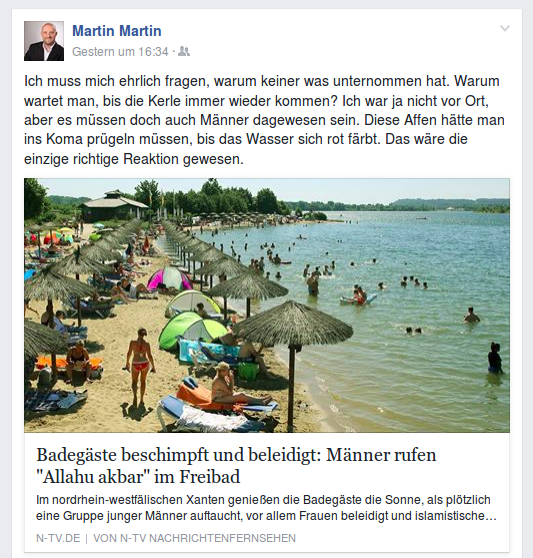Open the Martin Martin profile name link
Screen dimensions: 533x558
point(117,31)
